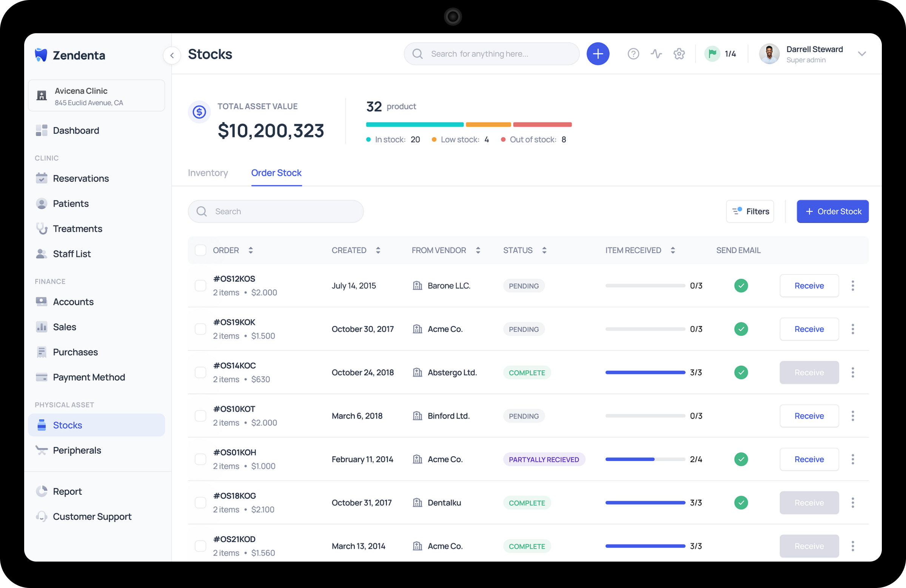This screenshot has height=588, width=906.
Task: Click the help question mark icon
Action: point(633,54)
